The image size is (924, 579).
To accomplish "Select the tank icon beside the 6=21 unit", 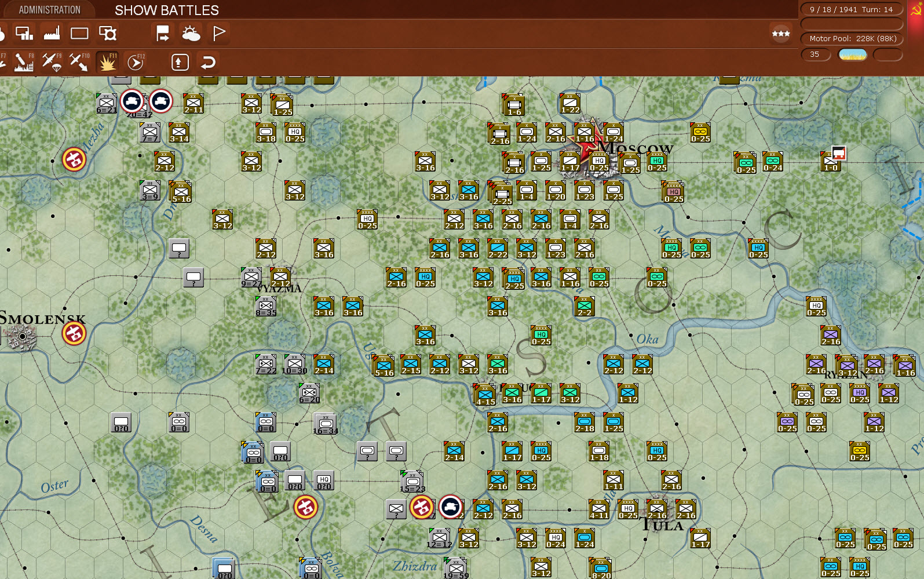I will click(133, 101).
